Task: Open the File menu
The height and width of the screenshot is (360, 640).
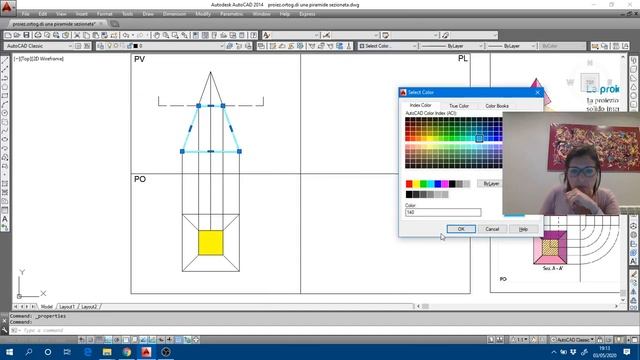Action: (25, 14)
